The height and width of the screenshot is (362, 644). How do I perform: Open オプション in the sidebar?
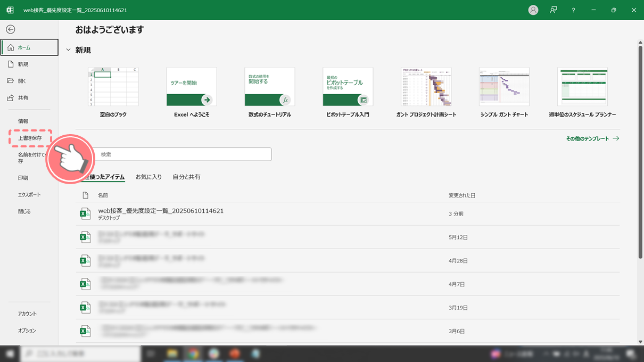point(29,331)
